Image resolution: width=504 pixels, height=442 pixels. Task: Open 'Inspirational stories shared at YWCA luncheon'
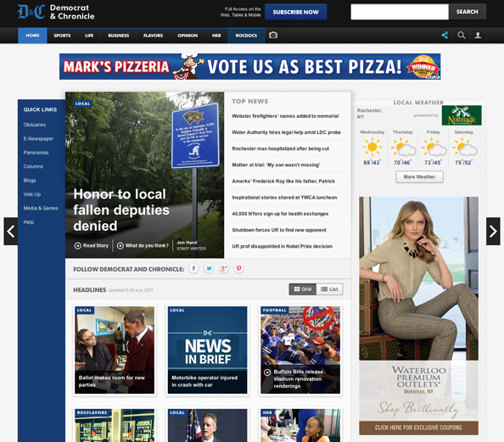pos(284,198)
